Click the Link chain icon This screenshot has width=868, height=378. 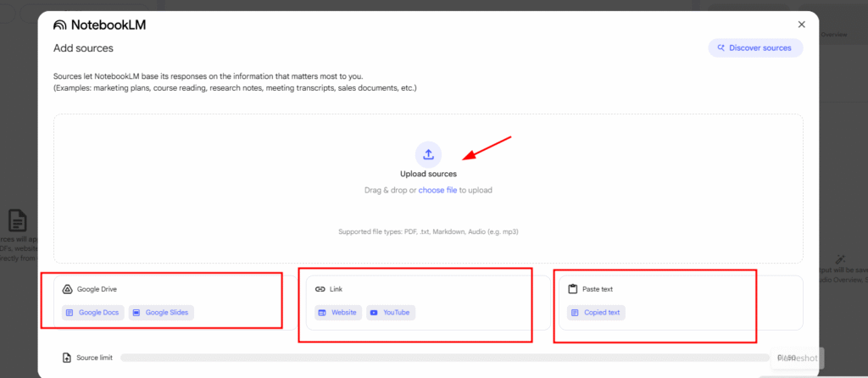tap(320, 289)
